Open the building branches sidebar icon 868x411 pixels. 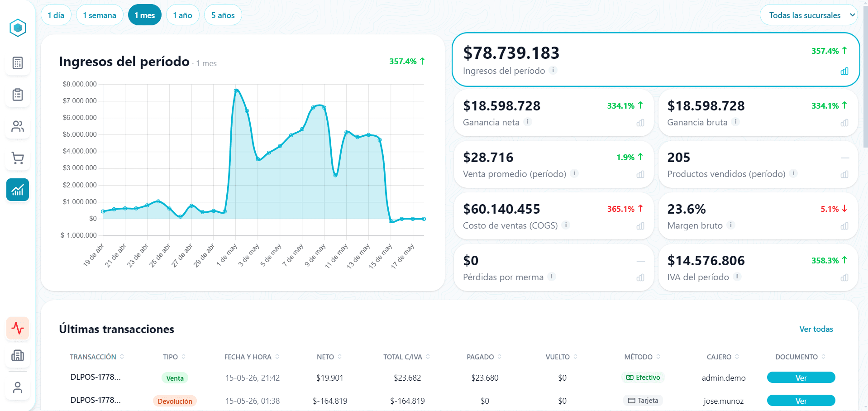point(18,356)
